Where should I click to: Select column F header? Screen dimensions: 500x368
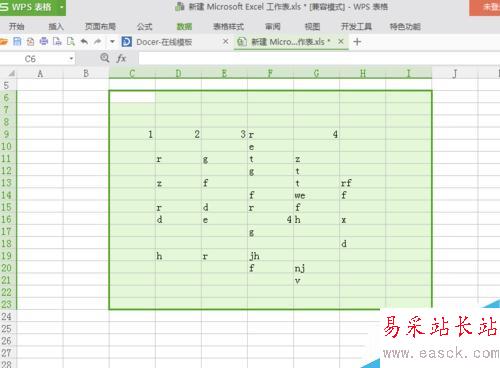coord(270,73)
